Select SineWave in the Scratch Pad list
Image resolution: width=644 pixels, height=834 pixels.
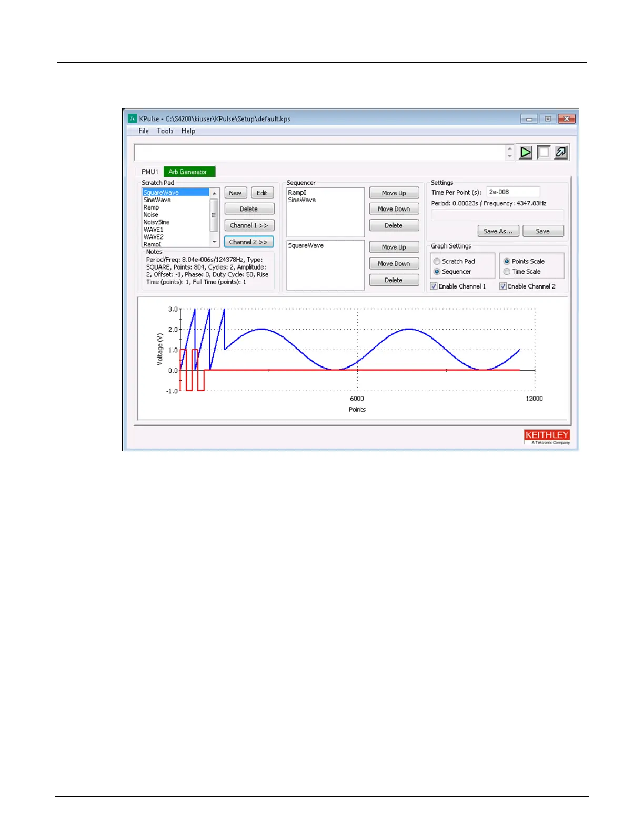tap(176, 200)
